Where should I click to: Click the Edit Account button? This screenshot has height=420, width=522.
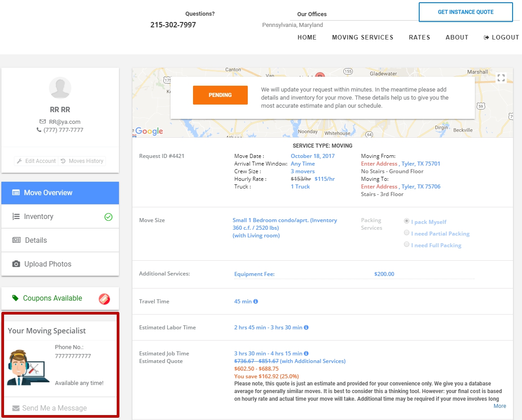36,161
